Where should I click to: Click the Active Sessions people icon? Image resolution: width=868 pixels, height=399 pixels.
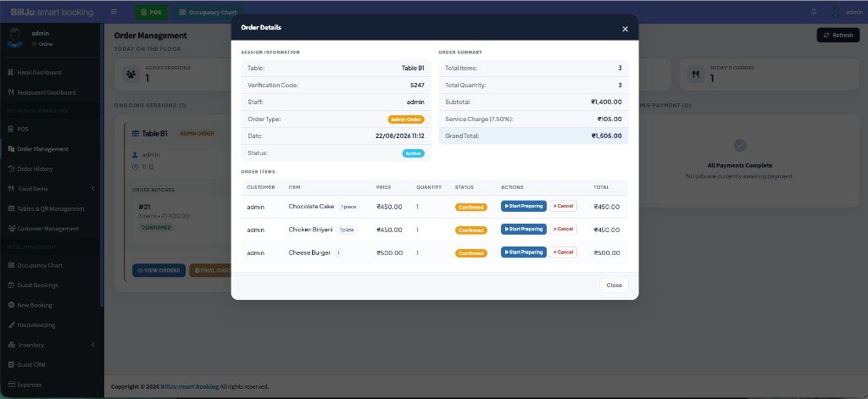coord(131,74)
